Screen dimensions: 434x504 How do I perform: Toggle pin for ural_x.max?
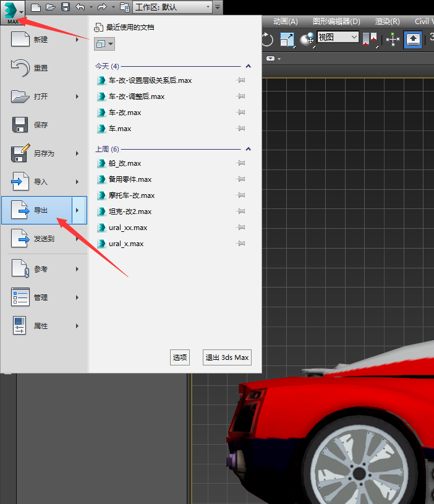pos(241,244)
